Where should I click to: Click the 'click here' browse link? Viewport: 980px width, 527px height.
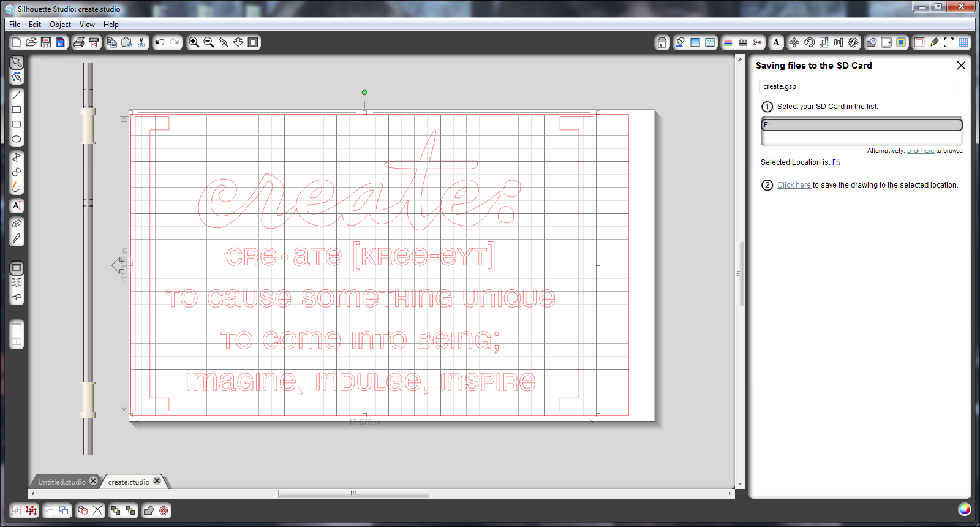click(921, 151)
